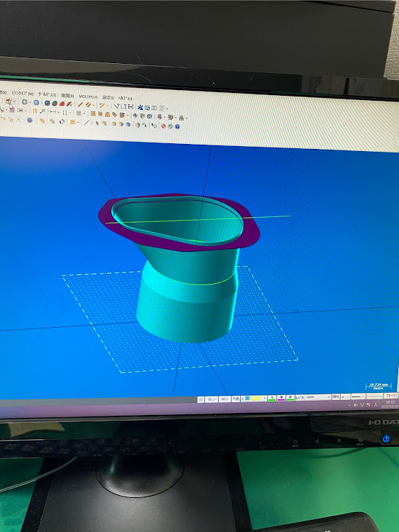This screenshot has width=399, height=532.
Task: Click the blue question mark icon next to the green checkmark
Action: (x=177, y=126)
